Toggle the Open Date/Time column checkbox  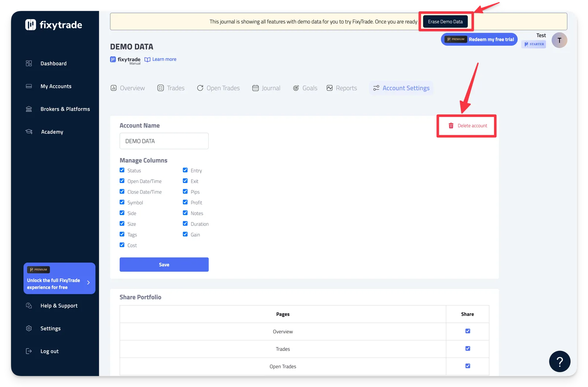tap(122, 181)
